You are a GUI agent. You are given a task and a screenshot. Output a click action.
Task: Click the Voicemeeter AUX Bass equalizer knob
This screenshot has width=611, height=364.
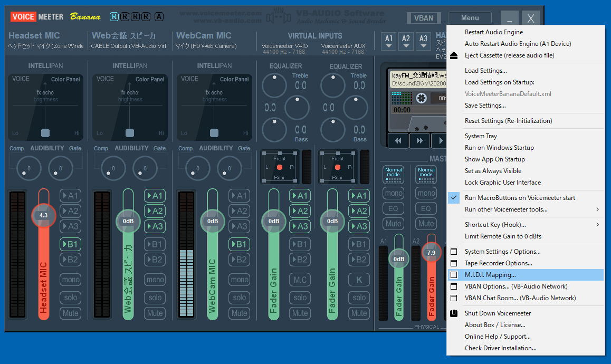[x=333, y=130]
